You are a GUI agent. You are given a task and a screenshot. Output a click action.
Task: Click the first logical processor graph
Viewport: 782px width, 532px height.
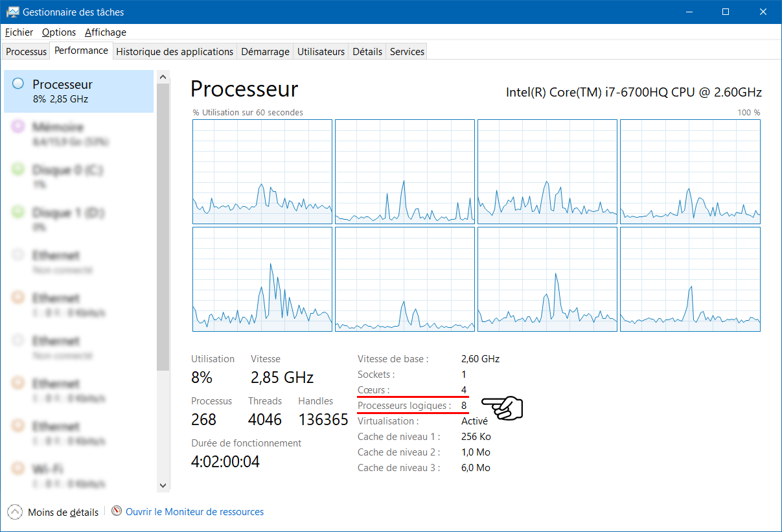(262, 172)
